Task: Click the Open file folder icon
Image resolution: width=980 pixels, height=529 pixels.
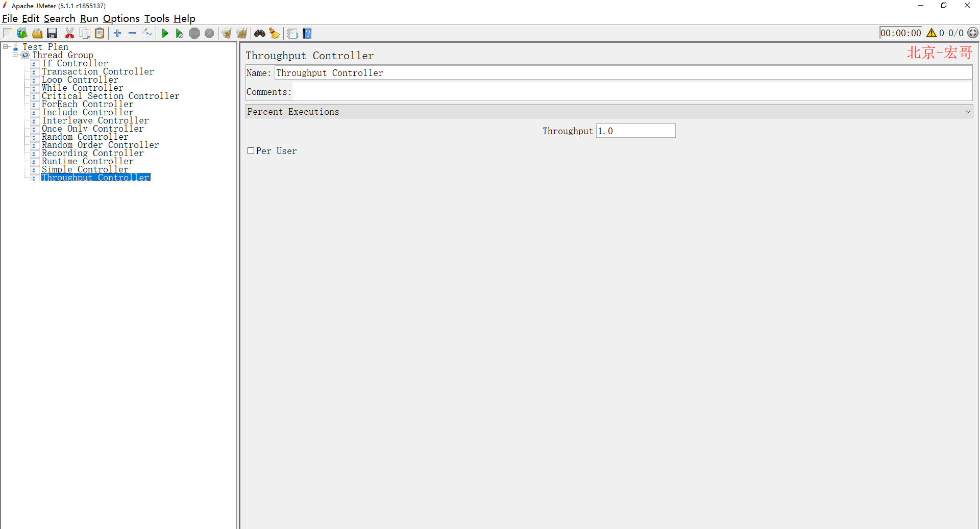Action: (x=37, y=33)
